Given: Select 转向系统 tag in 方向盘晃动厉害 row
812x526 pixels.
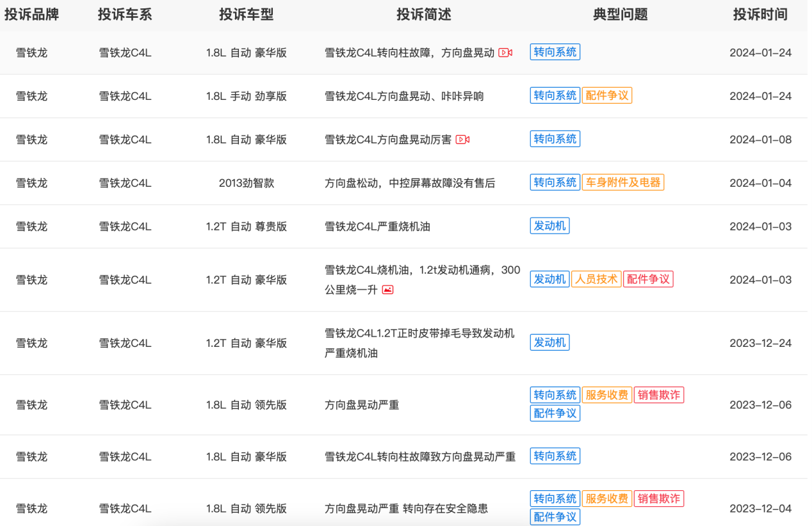Looking at the screenshot, I should pos(555,139).
